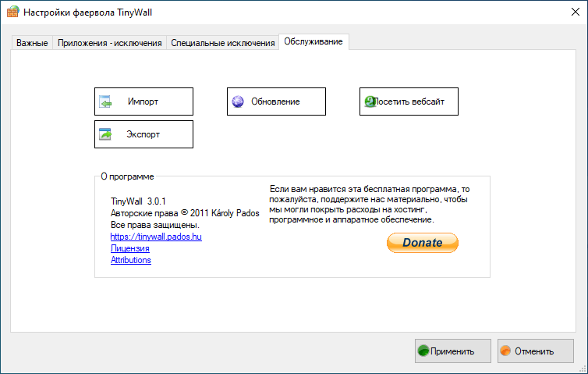Click the 'Настройки фаервола TinyWall' window title
This screenshot has width=588, height=374.
tap(88, 12)
